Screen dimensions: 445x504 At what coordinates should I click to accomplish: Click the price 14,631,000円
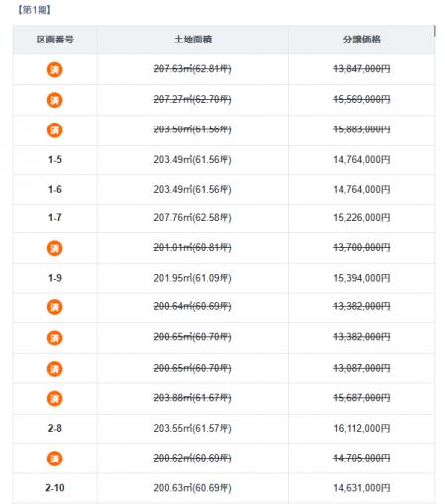coord(362,488)
